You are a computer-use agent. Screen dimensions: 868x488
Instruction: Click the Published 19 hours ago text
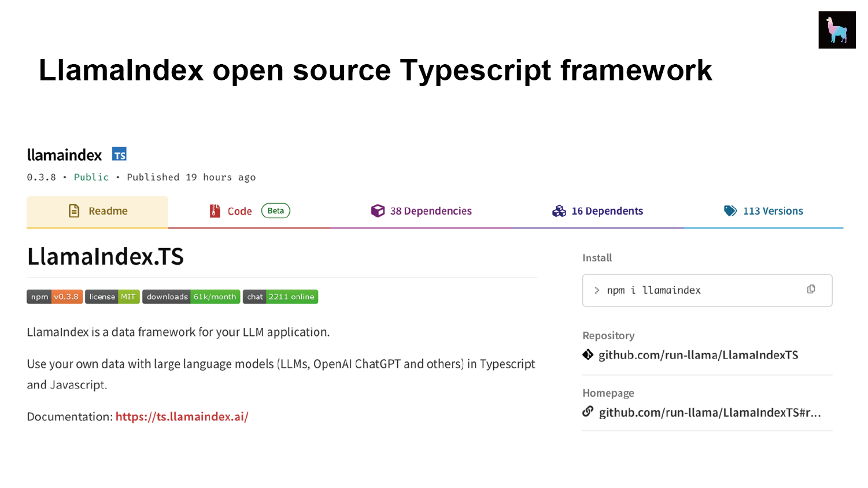pos(191,177)
